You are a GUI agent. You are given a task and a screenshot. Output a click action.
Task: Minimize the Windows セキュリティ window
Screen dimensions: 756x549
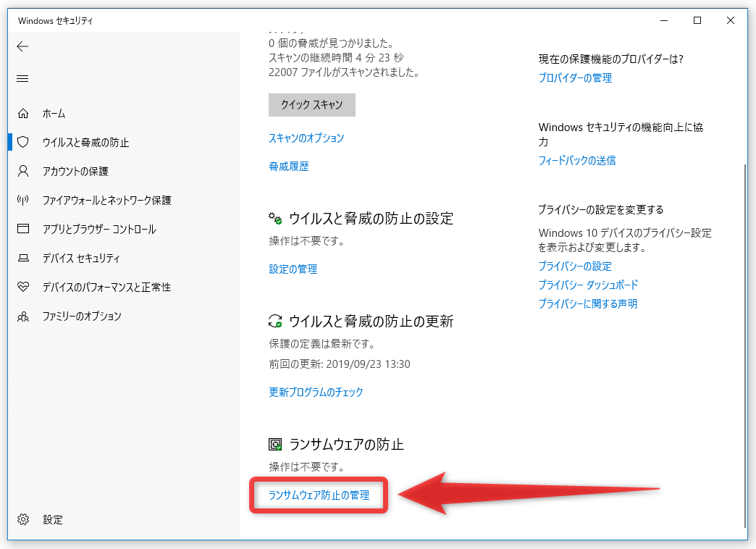[x=664, y=20]
